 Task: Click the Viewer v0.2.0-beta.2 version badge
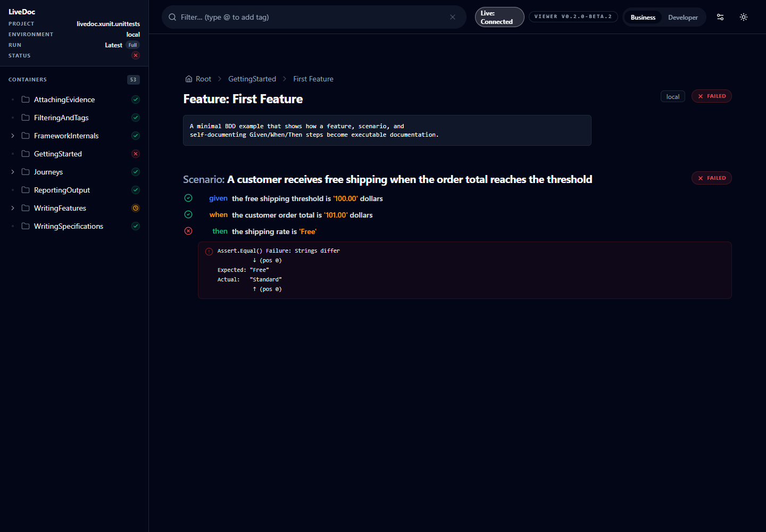coord(573,16)
